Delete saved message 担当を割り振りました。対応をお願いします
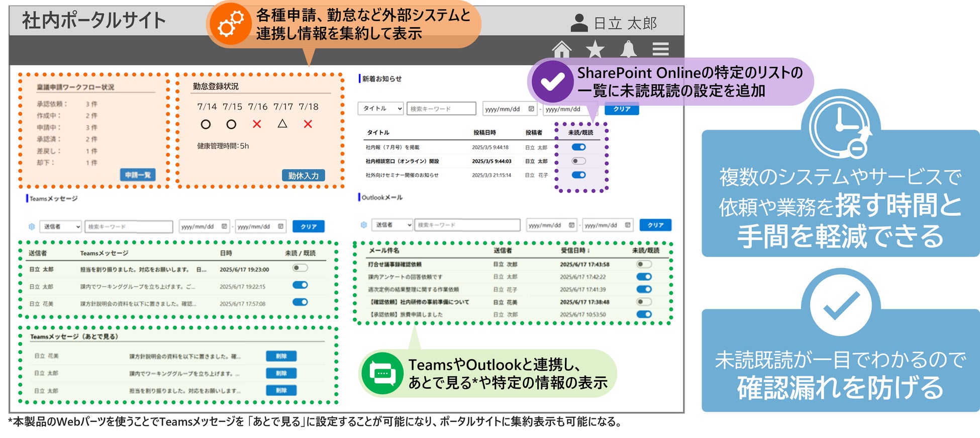 pos(281,390)
